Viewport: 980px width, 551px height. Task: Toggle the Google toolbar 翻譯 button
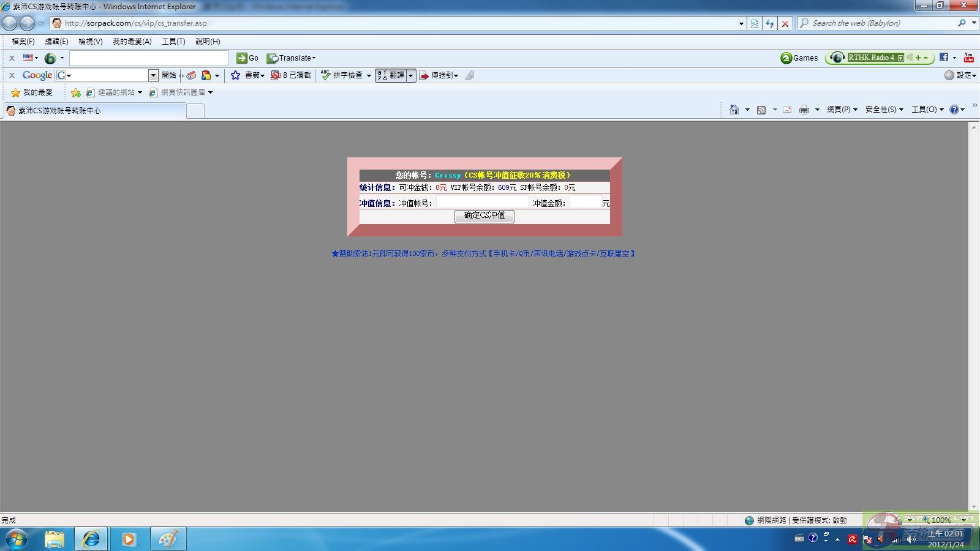391,75
